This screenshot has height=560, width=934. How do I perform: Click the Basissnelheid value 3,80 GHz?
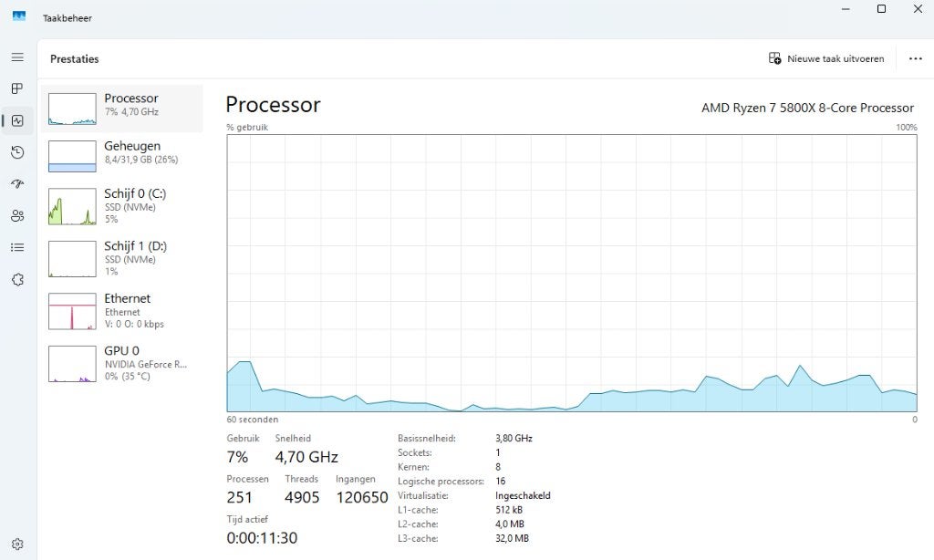pos(514,438)
